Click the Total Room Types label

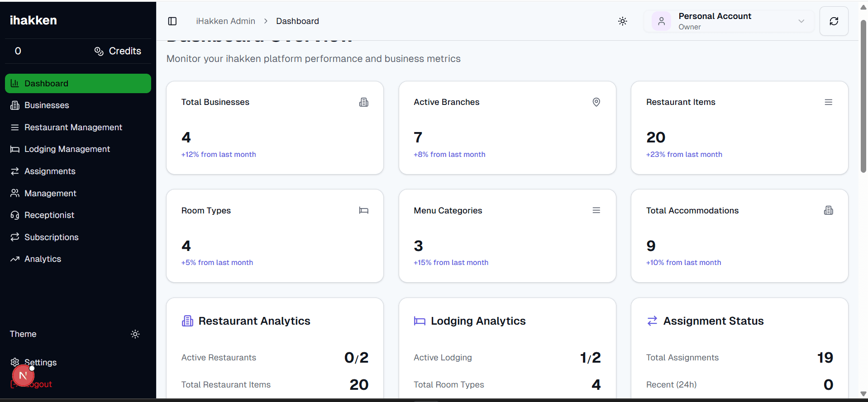pos(449,385)
